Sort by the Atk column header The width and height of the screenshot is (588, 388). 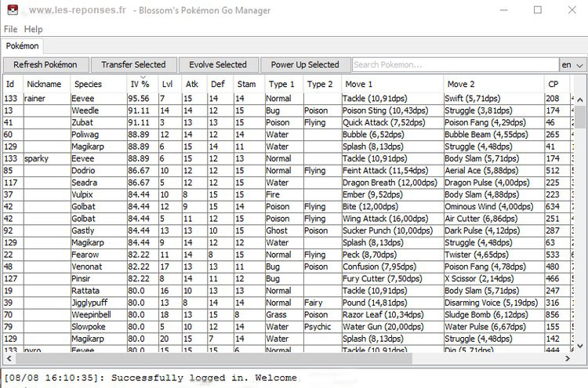(x=194, y=84)
